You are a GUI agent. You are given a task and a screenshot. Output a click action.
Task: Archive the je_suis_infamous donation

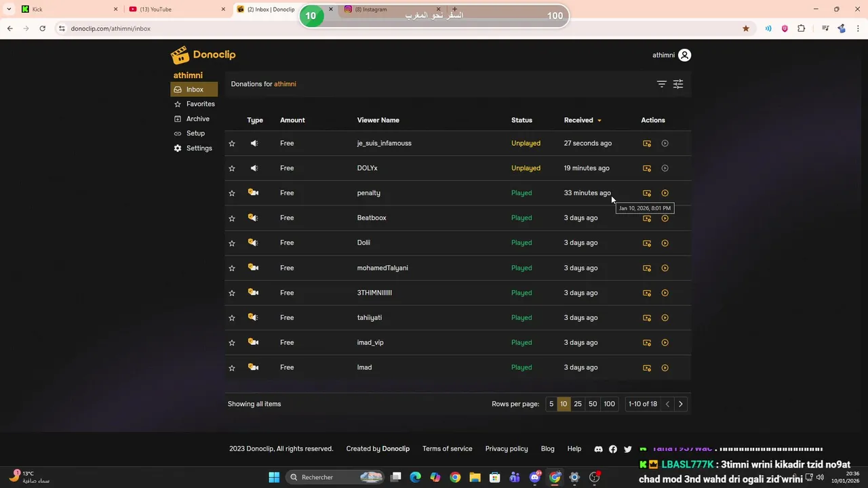pyautogui.click(x=647, y=144)
